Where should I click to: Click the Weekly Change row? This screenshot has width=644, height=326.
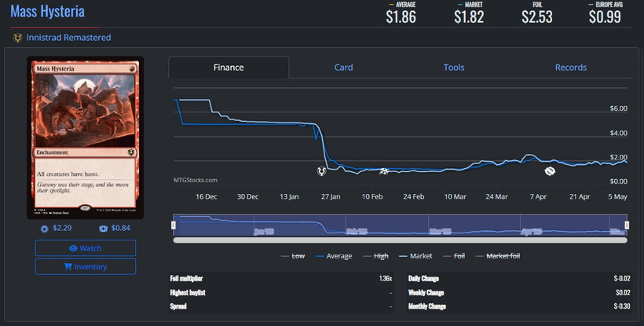(x=519, y=293)
